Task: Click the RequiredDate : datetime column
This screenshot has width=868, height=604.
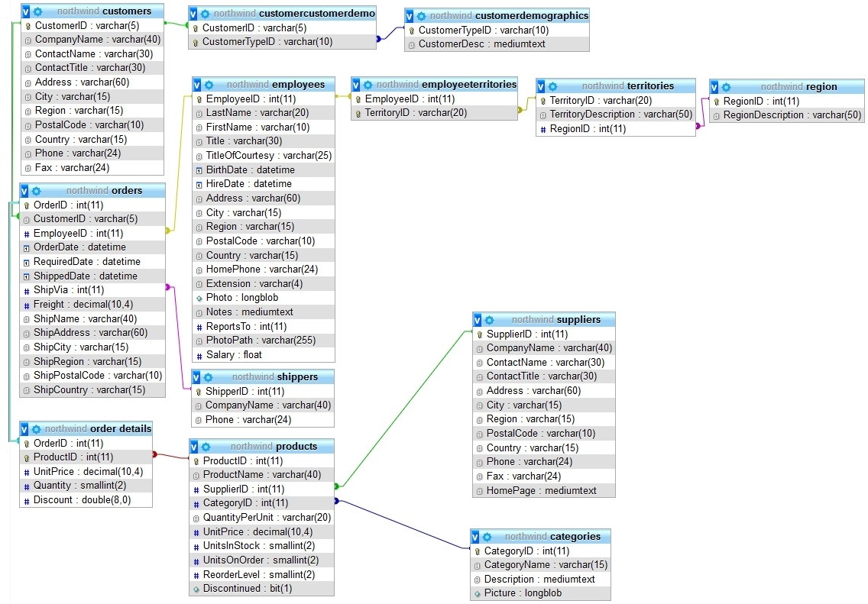Action: point(92,262)
